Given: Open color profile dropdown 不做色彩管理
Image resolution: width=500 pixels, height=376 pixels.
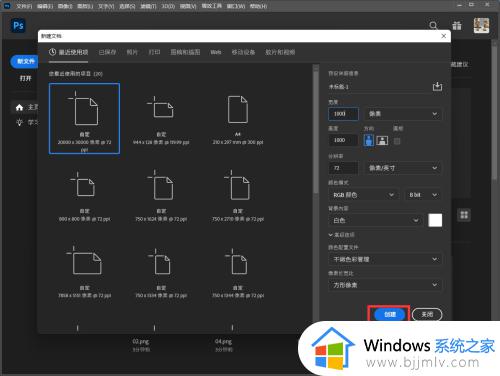Looking at the screenshot, I should point(385,259).
